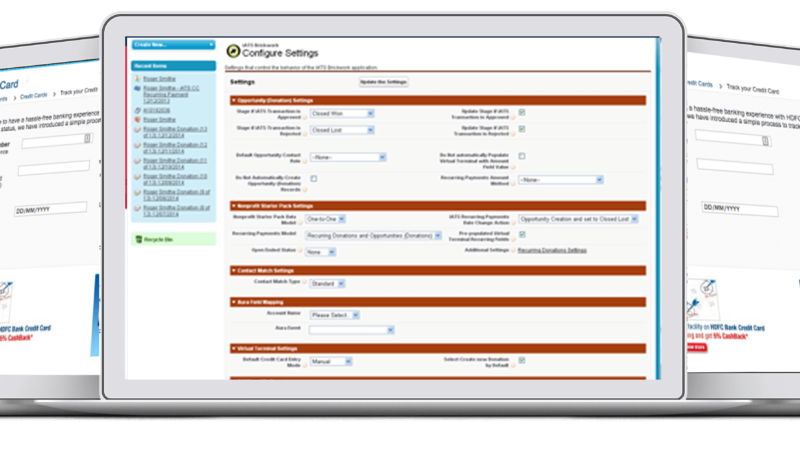Collapse the Opportunity (Donation) Settings section
The image size is (800, 450).
(x=234, y=100)
